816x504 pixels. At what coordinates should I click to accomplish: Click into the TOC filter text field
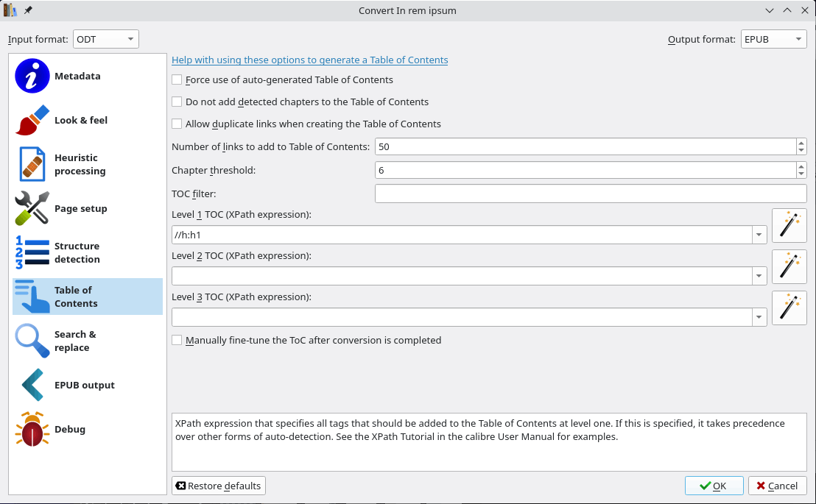590,194
